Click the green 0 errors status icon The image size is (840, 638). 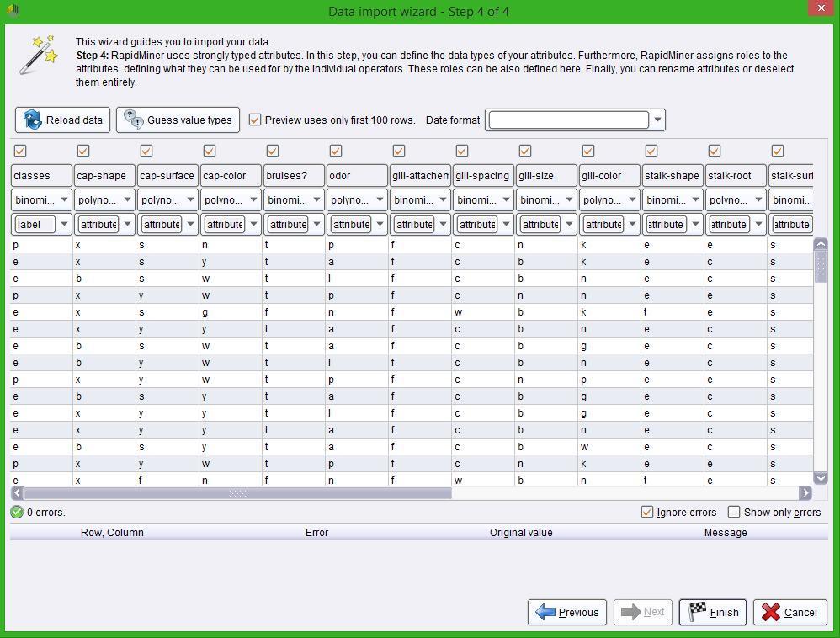pyautogui.click(x=17, y=512)
